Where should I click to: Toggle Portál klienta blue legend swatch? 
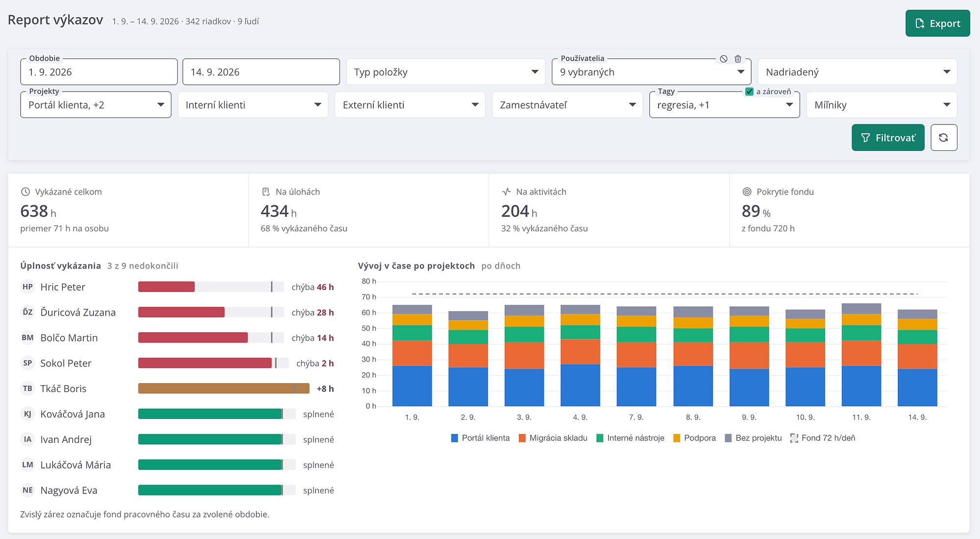pos(455,438)
